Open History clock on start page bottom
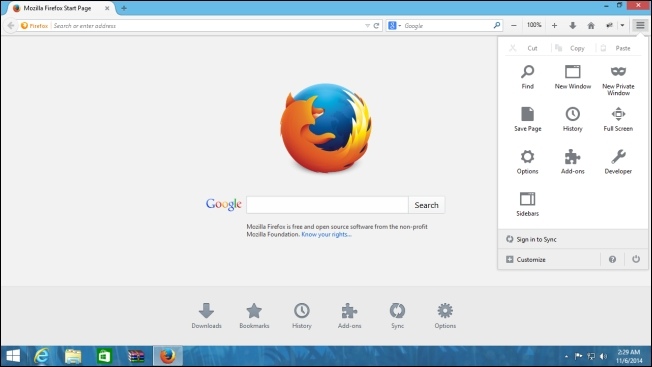The height and width of the screenshot is (367, 652). (x=301, y=315)
